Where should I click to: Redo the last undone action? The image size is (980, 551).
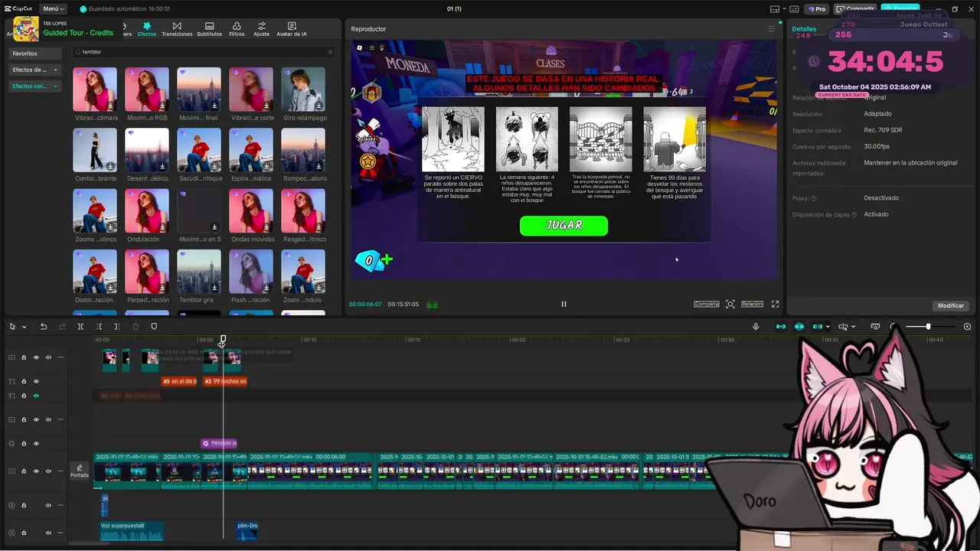click(x=62, y=327)
